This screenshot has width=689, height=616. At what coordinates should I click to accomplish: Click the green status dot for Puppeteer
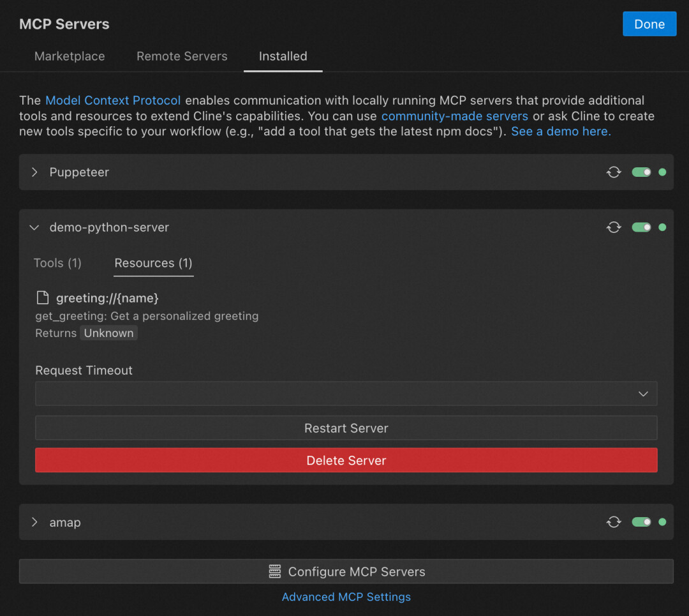[x=662, y=172]
